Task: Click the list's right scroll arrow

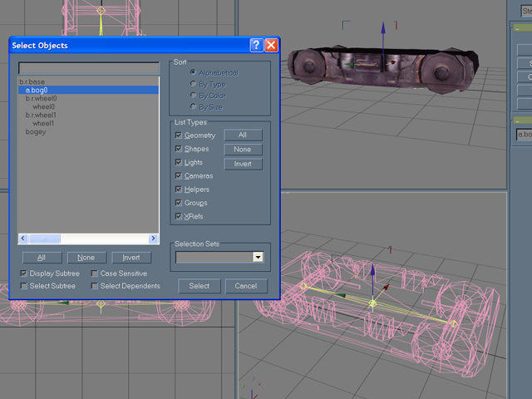Action: [x=154, y=239]
